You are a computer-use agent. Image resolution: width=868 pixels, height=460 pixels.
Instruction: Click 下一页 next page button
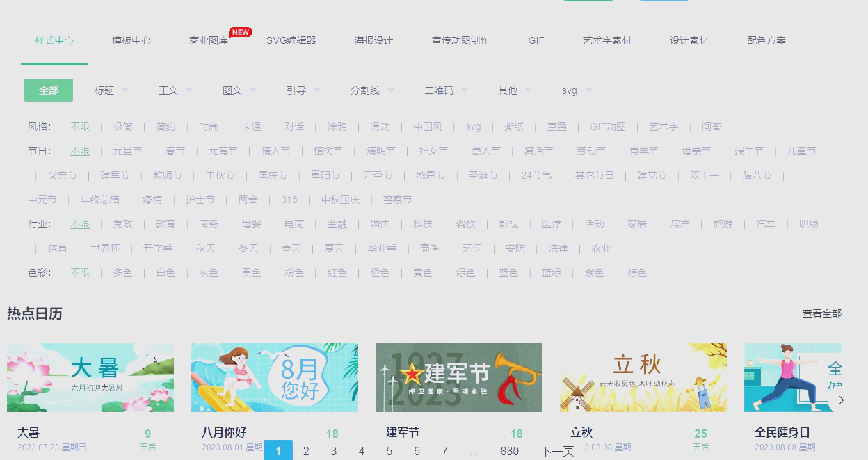coord(558,451)
